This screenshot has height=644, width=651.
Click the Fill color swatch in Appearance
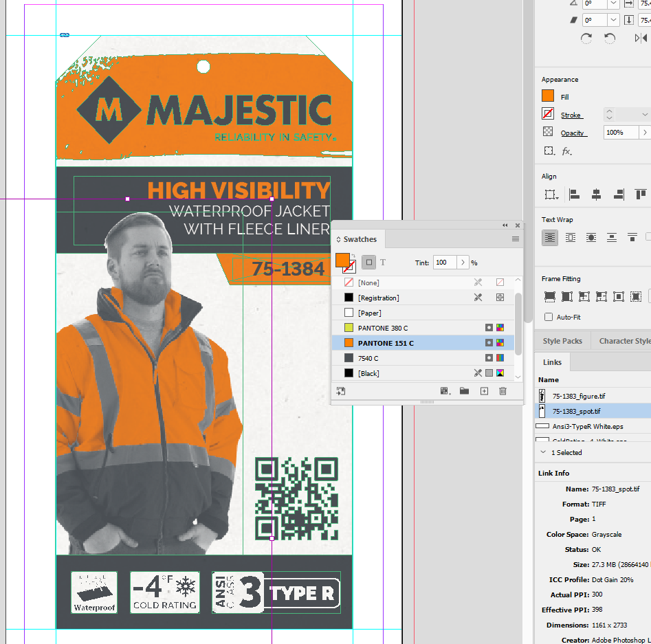click(x=548, y=96)
